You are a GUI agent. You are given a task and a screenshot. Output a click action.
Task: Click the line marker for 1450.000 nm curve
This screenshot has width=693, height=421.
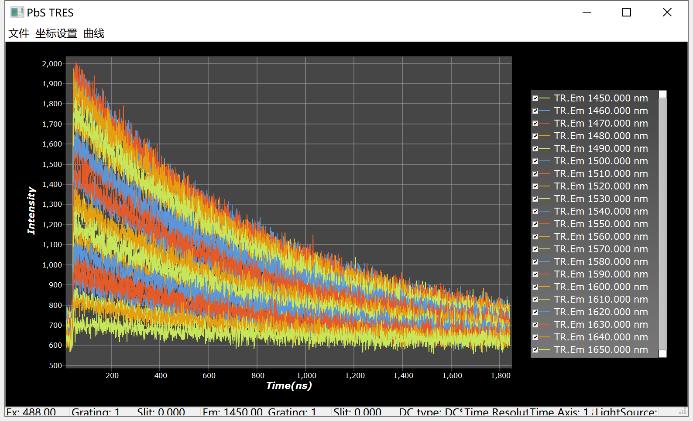click(x=546, y=98)
